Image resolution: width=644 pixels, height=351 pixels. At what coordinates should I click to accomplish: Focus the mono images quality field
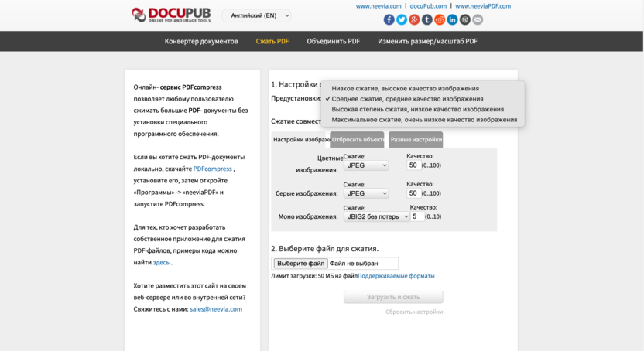click(417, 216)
